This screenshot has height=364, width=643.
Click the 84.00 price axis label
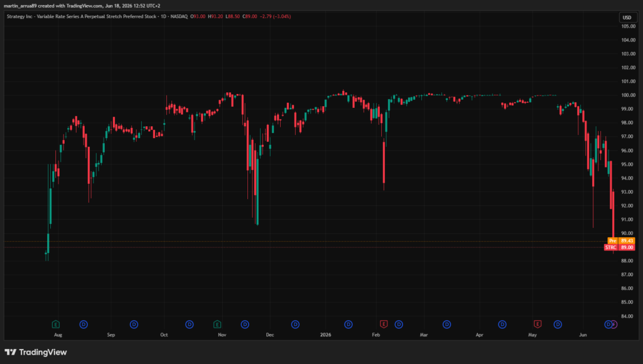point(628,316)
